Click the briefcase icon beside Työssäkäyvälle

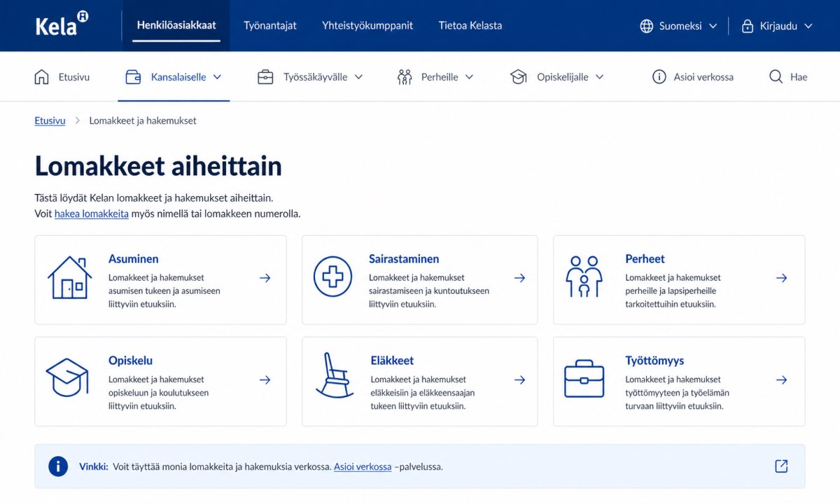click(x=265, y=77)
